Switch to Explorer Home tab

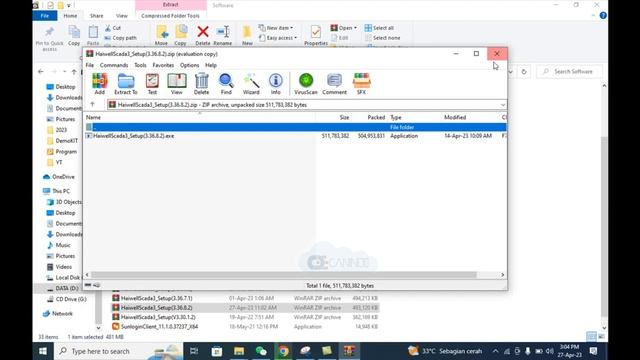[70, 16]
